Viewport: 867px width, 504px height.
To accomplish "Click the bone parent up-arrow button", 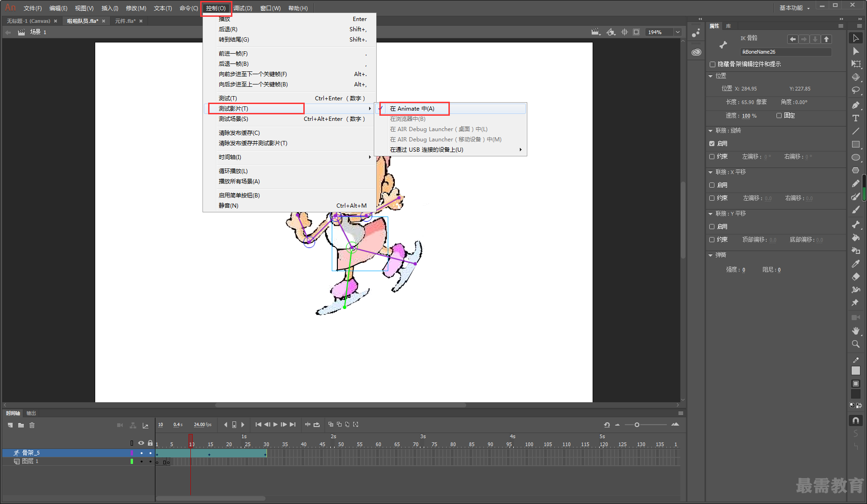I will click(x=826, y=39).
